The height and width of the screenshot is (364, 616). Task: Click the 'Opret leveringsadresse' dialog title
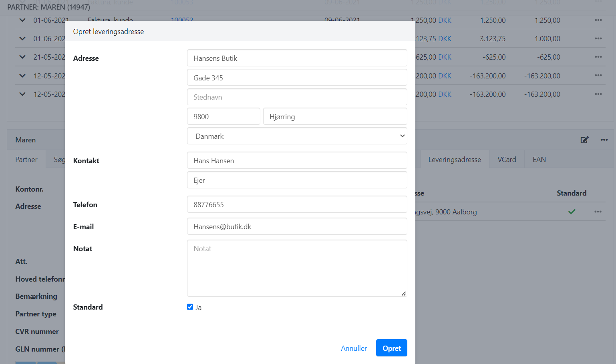click(x=109, y=31)
